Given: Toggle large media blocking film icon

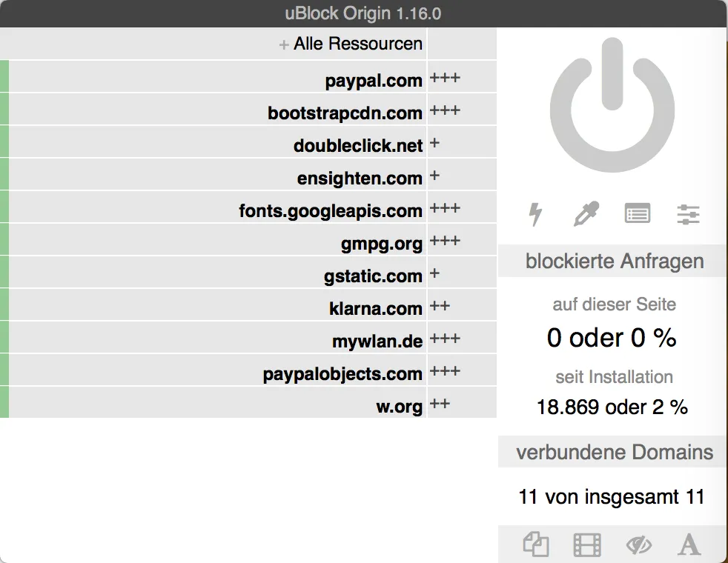Looking at the screenshot, I should click(587, 544).
